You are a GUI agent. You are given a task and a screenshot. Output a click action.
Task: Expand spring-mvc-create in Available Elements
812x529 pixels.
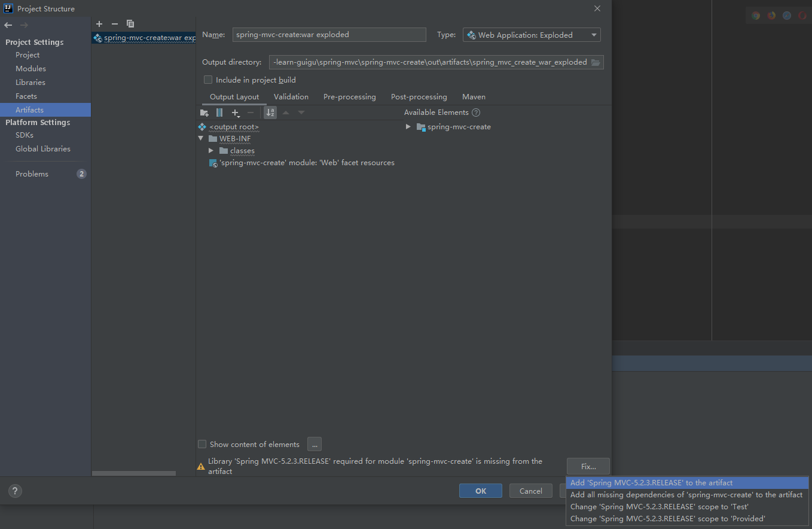pyautogui.click(x=408, y=127)
